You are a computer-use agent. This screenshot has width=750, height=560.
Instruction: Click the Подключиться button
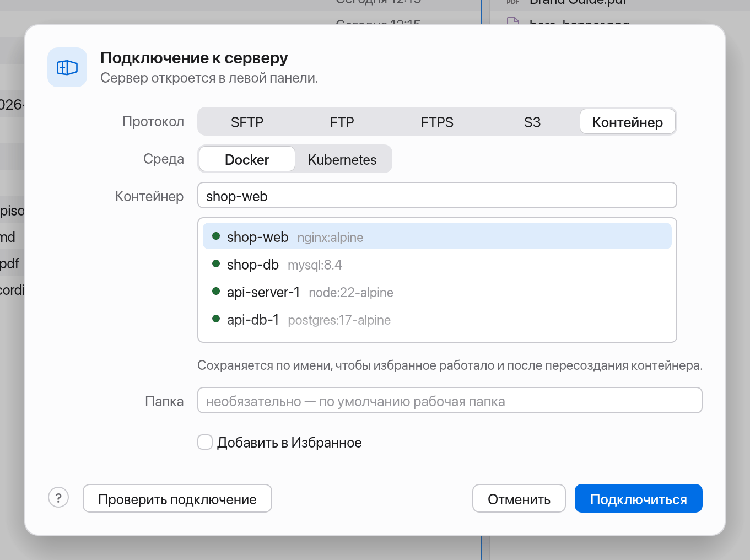(639, 498)
